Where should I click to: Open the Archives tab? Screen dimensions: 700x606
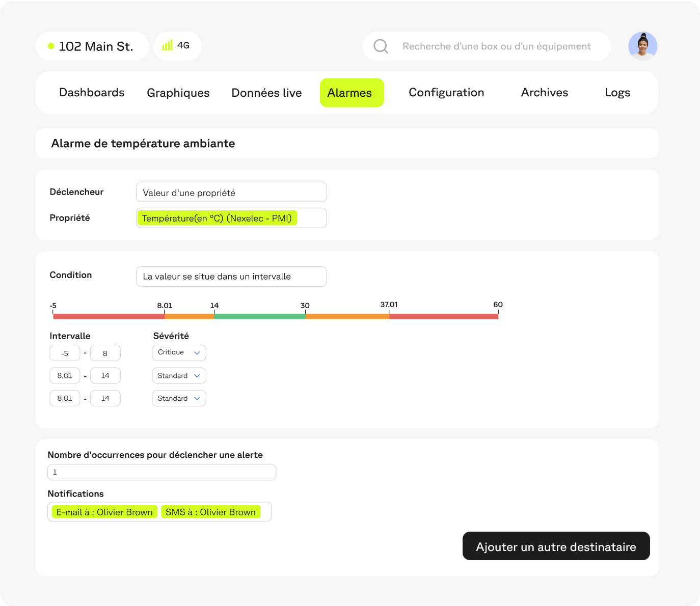544,93
